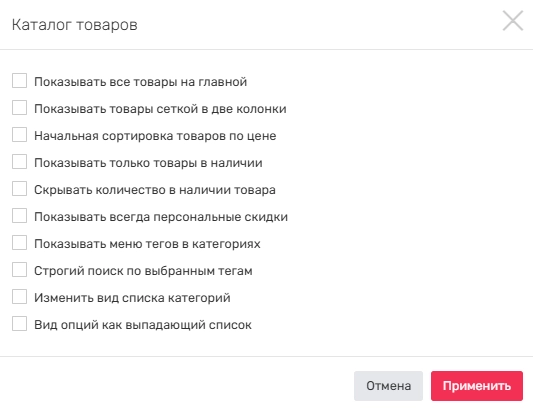Viewport: 533px width, 414px height.
Task: Click the Отмена button
Action: 388,386
